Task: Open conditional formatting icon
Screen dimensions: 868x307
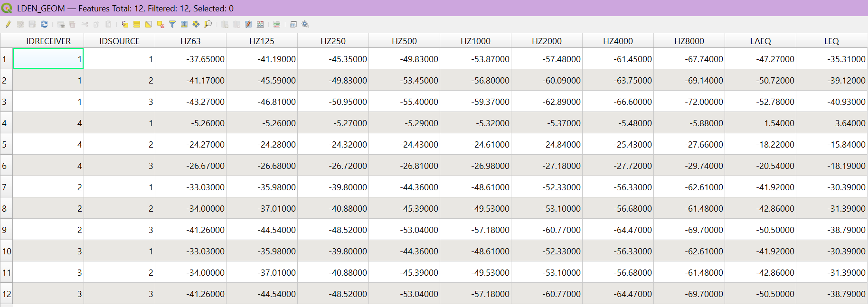Action: coord(276,24)
